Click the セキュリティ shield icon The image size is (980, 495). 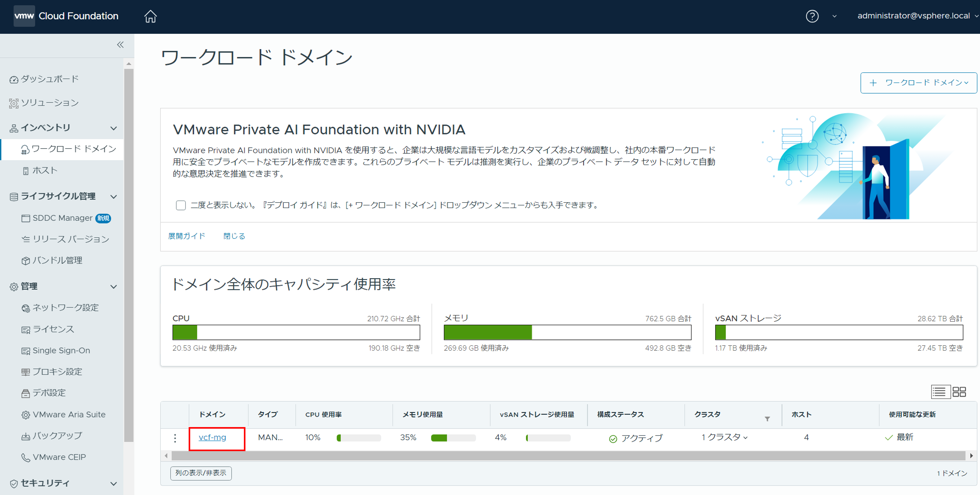pos(14,484)
